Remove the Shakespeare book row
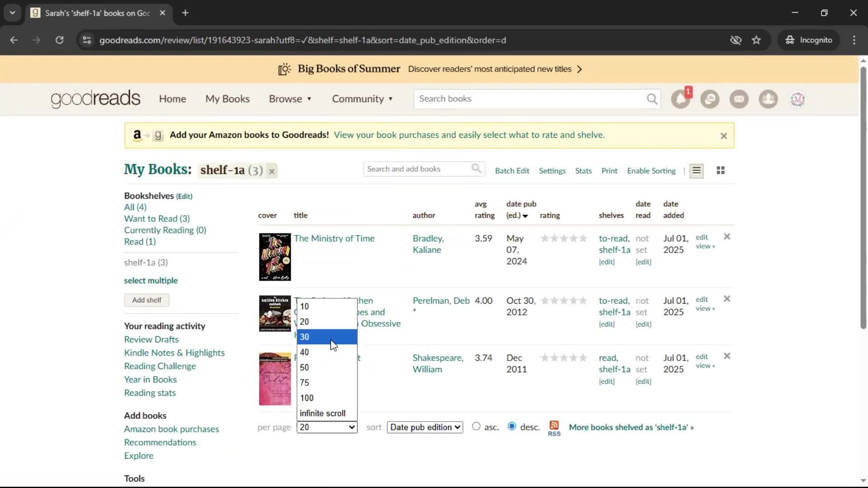Screen dimensions: 868x488 pyautogui.click(x=727, y=356)
